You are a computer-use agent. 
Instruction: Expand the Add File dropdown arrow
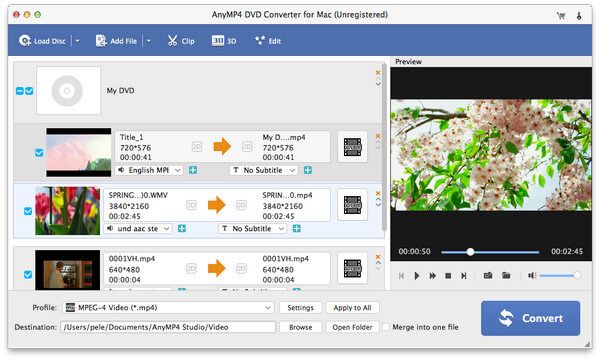click(148, 41)
